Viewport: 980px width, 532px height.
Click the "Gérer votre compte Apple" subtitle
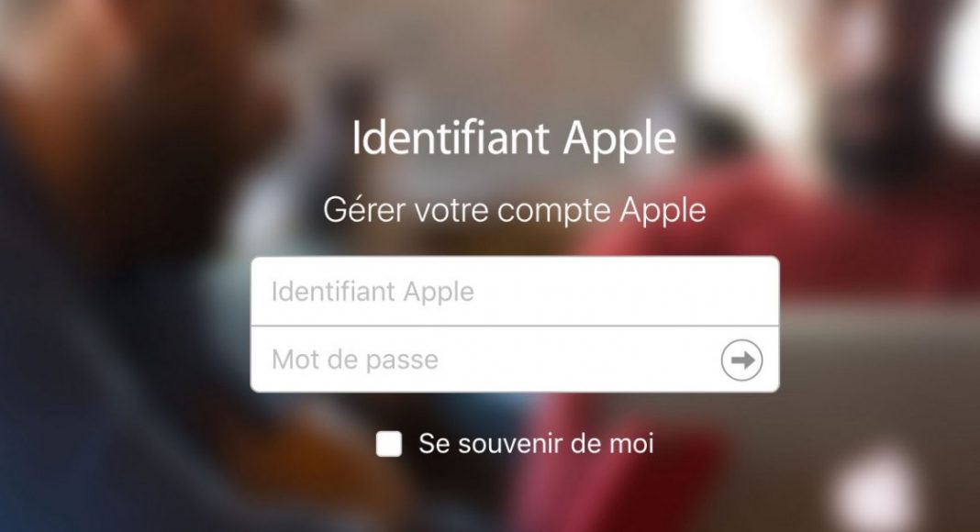[x=515, y=210]
